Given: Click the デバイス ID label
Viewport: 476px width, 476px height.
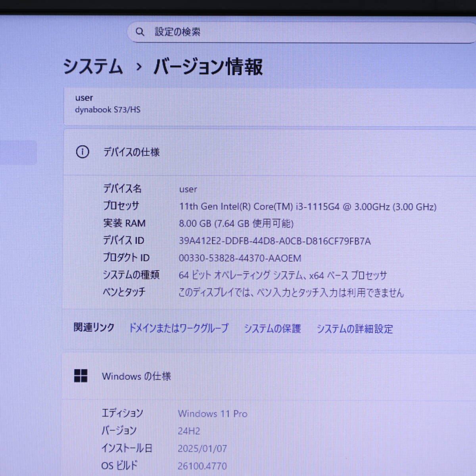Looking at the screenshot, I should [123, 240].
